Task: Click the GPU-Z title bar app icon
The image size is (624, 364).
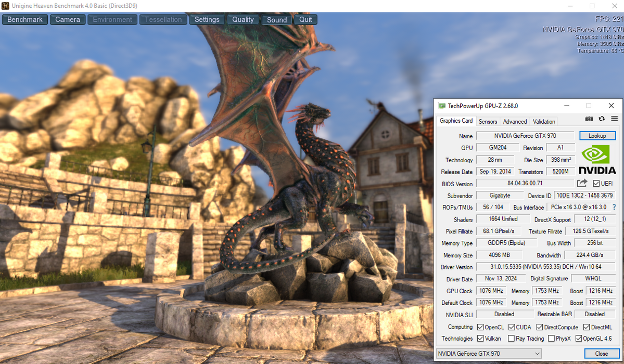Action: point(441,106)
